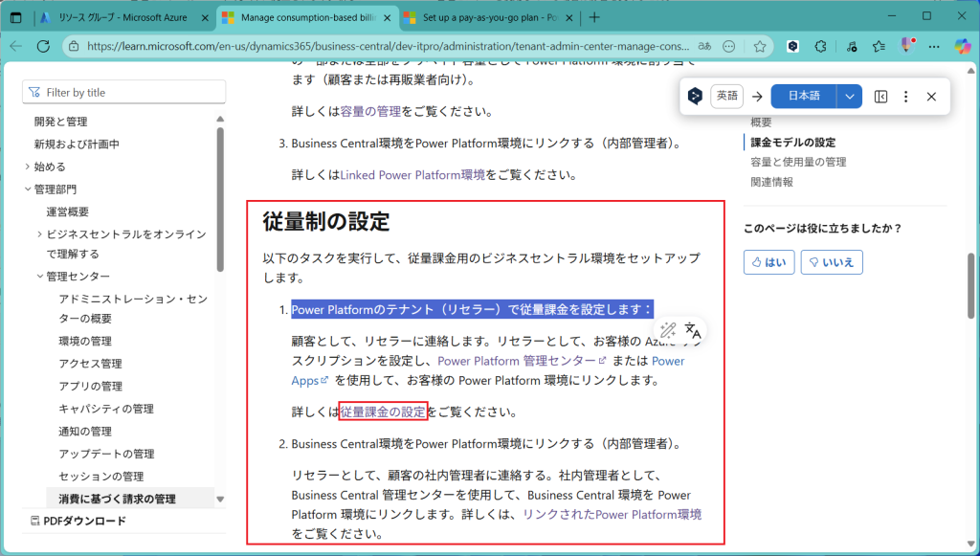The height and width of the screenshot is (556, 980).
Task: Click the 日本語 translate button
Action: pos(804,97)
